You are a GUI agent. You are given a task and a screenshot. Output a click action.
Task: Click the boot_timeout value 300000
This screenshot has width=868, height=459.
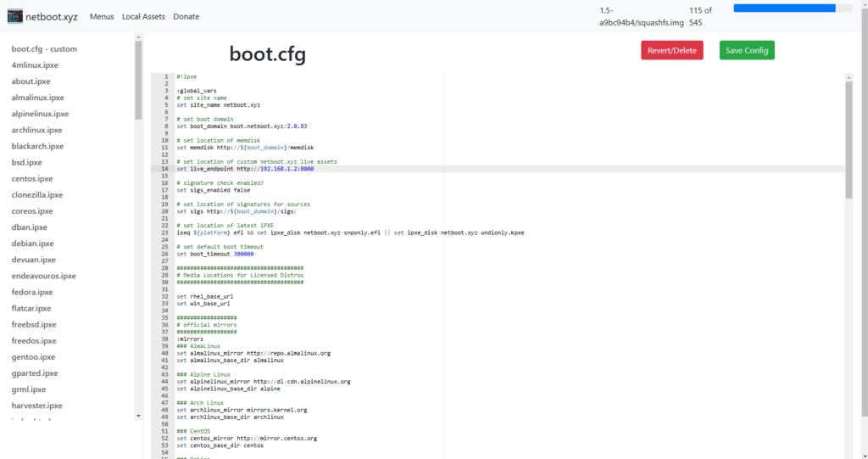pyautogui.click(x=243, y=254)
